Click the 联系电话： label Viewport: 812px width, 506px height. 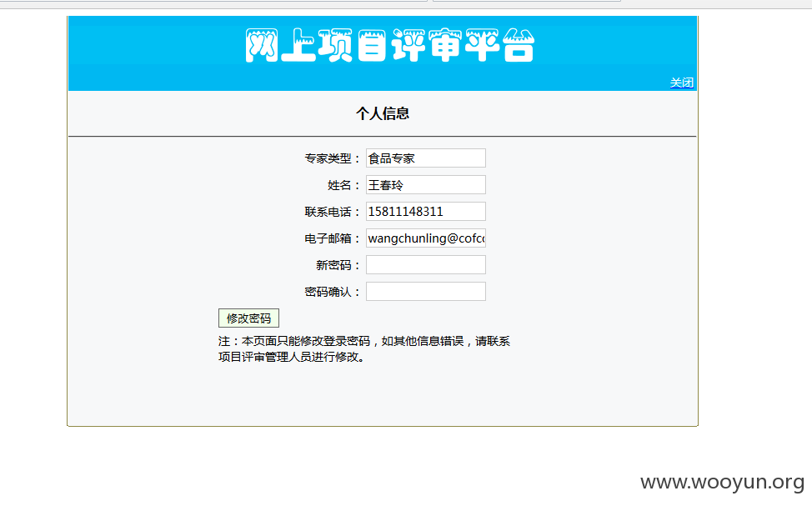coord(333,212)
